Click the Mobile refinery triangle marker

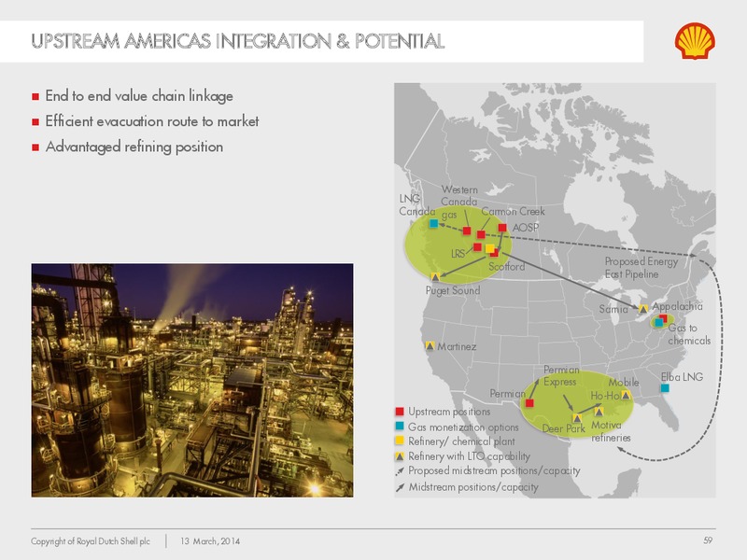click(x=626, y=395)
